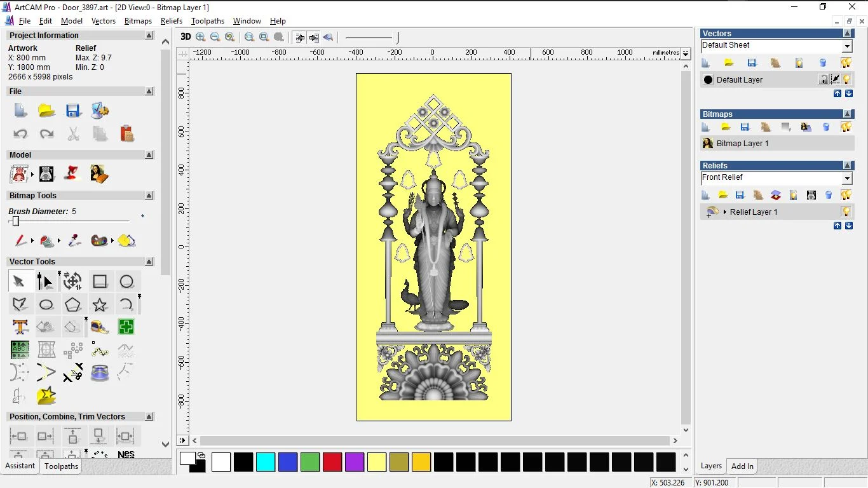868x488 pixels.
Task: Switch to 3D view button
Action: click(186, 37)
